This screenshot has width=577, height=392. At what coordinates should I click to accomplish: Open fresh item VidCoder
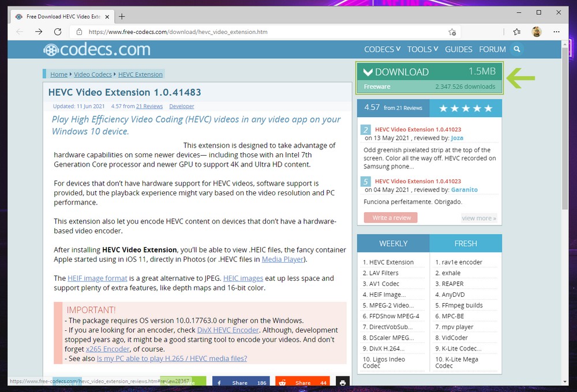click(452, 338)
